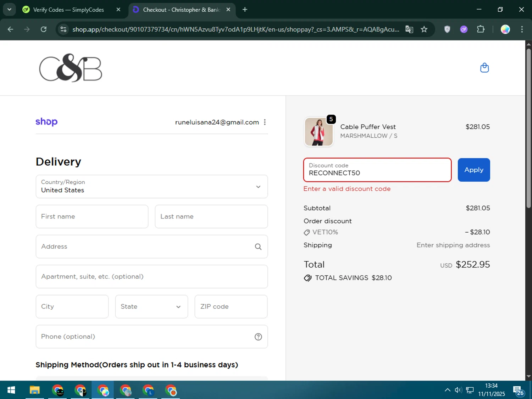Click the phone field help icon
Image resolution: width=532 pixels, height=399 pixels.
click(258, 337)
